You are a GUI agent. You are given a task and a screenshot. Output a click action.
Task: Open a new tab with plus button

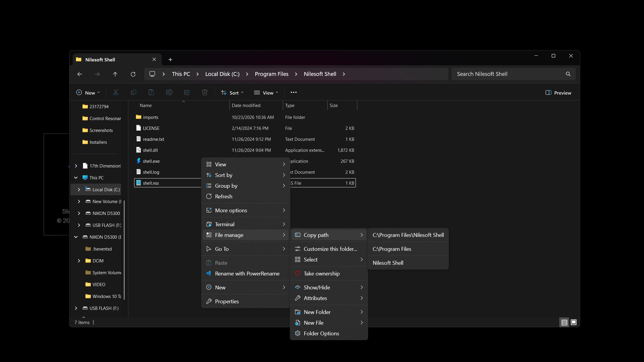point(170,60)
